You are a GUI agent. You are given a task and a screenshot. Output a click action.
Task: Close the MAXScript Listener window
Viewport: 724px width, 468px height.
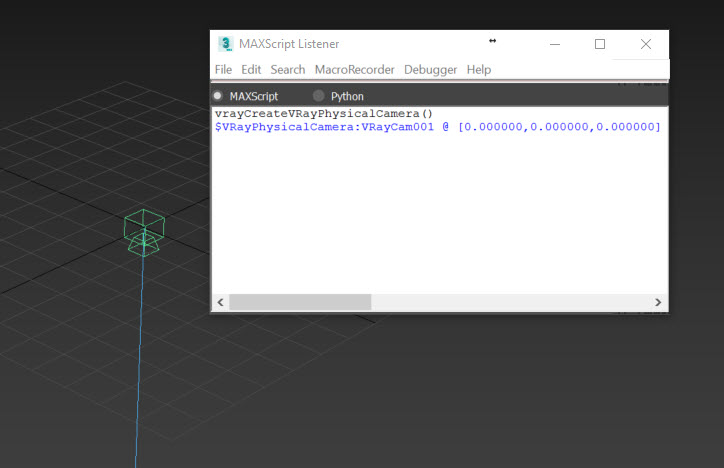[646, 44]
